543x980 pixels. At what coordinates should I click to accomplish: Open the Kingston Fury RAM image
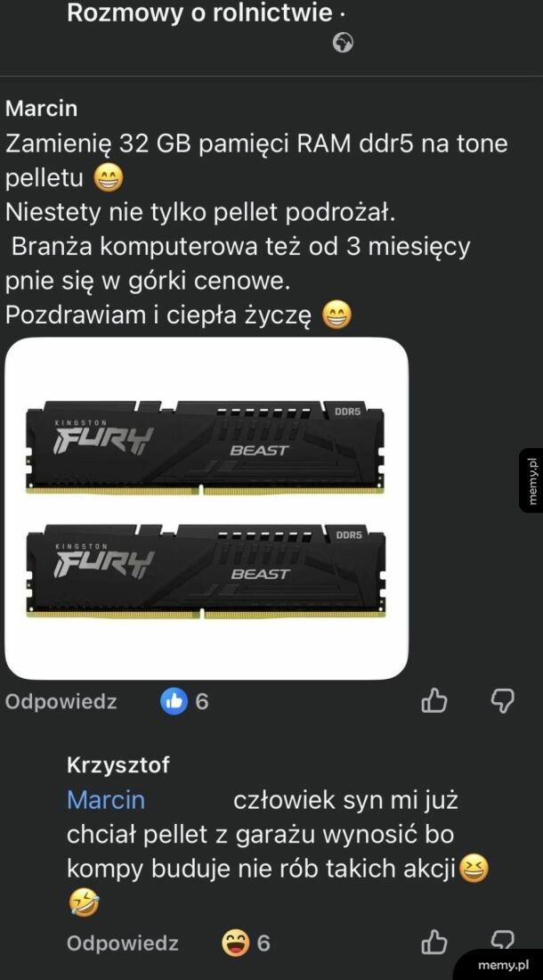(207, 508)
